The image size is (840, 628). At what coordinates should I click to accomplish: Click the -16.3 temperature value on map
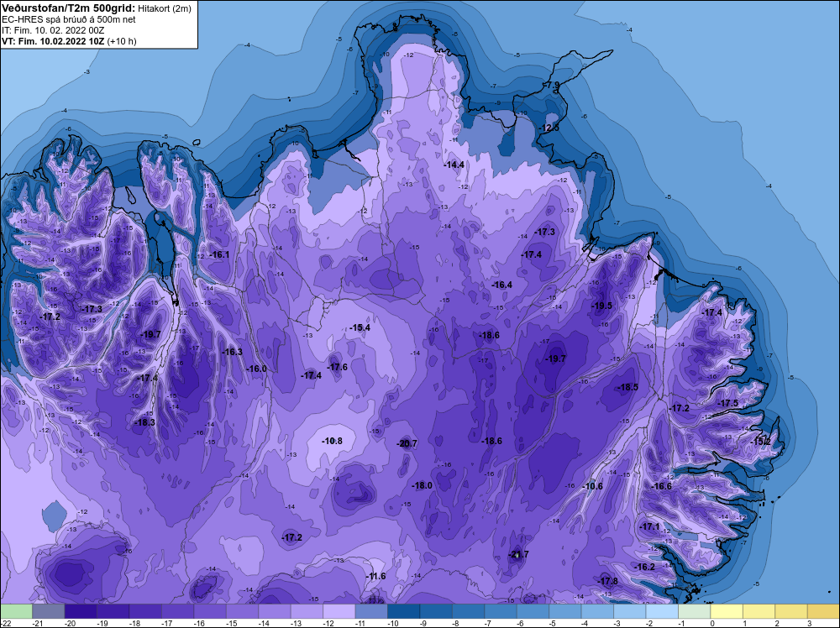(x=232, y=353)
